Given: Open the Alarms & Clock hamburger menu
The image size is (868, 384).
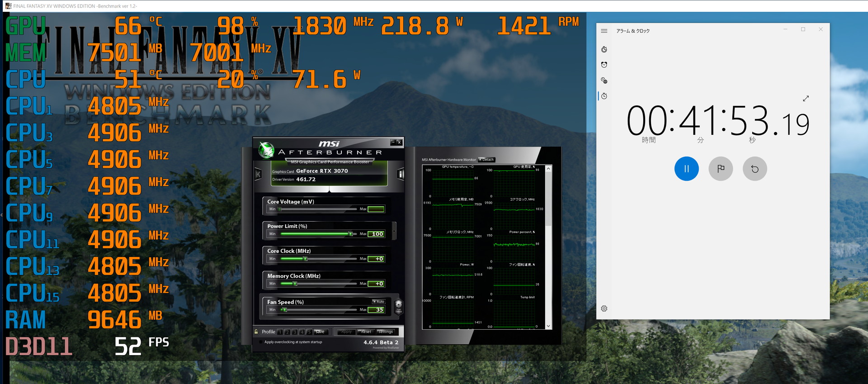Looking at the screenshot, I should 604,31.
